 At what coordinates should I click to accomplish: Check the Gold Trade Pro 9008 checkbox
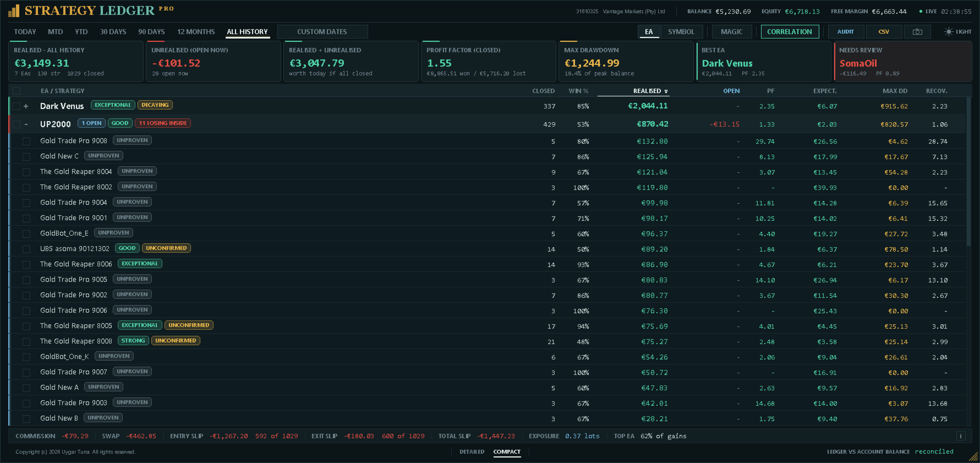(x=26, y=141)
